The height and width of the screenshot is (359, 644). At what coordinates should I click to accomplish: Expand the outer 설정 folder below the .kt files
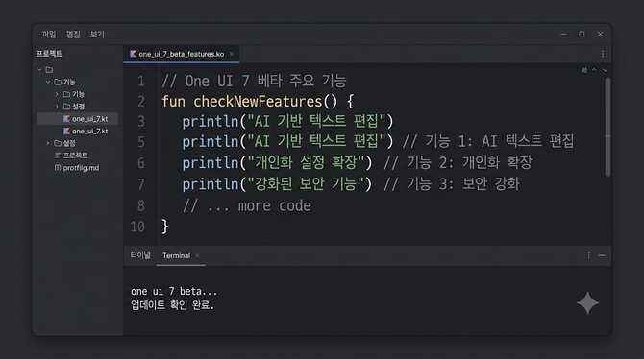[x=48, y=143]
